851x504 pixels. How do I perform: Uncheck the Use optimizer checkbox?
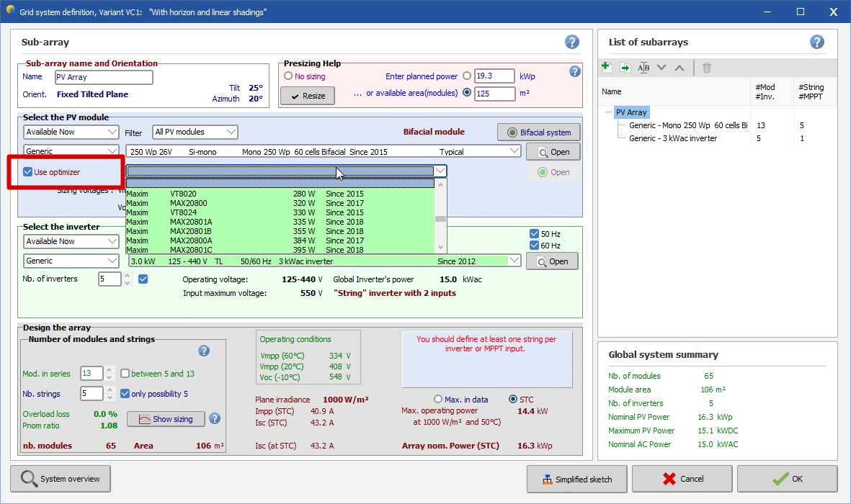(27, 172)
